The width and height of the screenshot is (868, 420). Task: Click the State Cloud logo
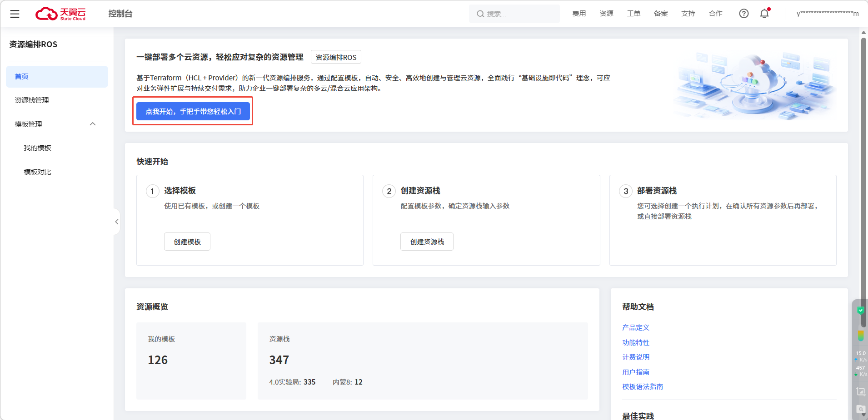click(x=60, y=14)
